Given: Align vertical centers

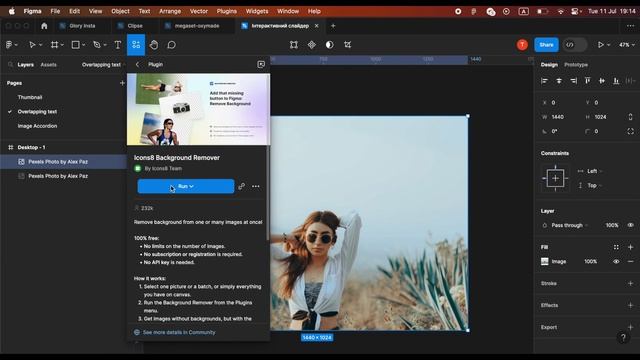Looking at the screenshot, I should coord(602,81).
